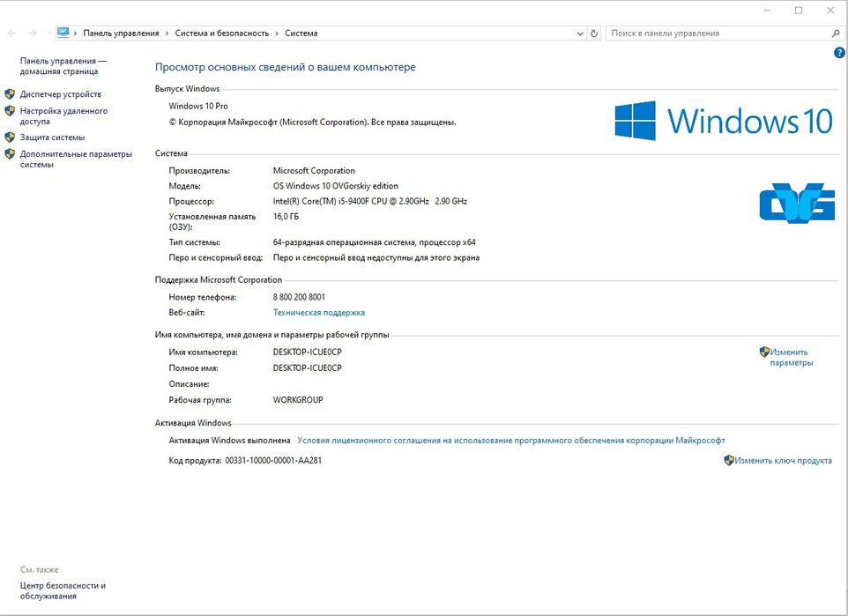848x616 pixels.
Task: Click Система breadcrumb item
Action: pyautogui.click(x=301, y=33)
